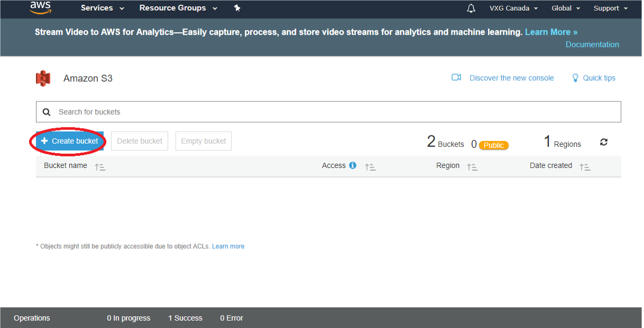Click the refresh buckets icon
644x328 pixels.
tap(604, 142)
